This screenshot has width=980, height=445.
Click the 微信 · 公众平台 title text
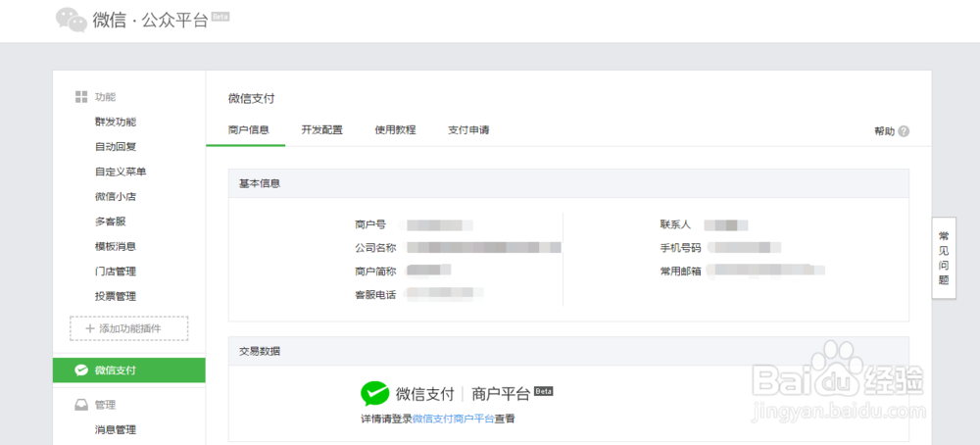pyautogui.click(x=150, y=20)
